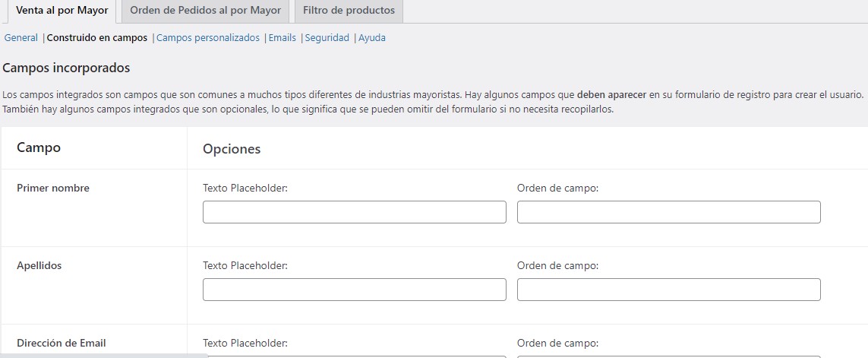Open the Seguridad settings link

327,38
